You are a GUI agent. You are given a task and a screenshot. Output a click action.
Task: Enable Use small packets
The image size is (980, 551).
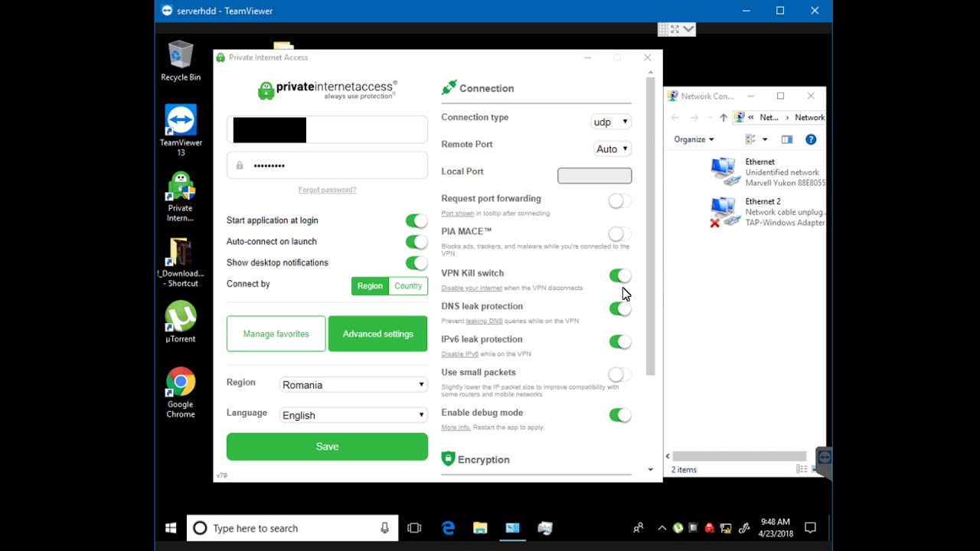(x=619, y=374)
